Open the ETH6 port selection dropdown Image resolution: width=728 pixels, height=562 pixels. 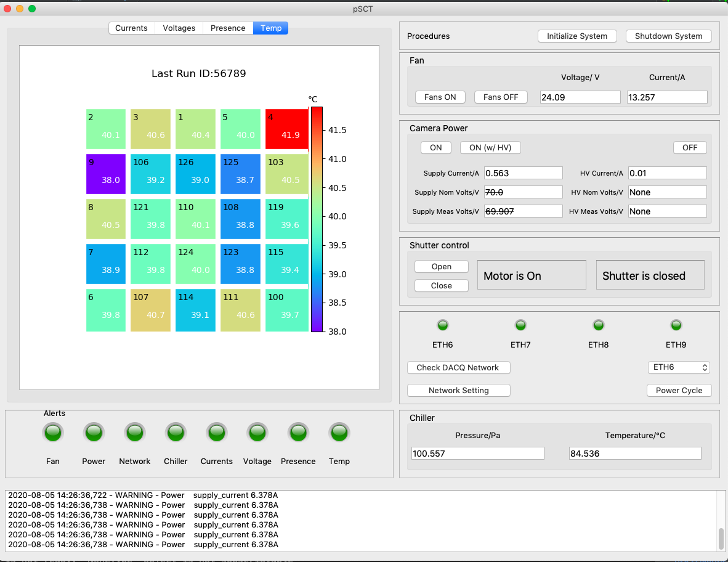click(x=679, y=367)
